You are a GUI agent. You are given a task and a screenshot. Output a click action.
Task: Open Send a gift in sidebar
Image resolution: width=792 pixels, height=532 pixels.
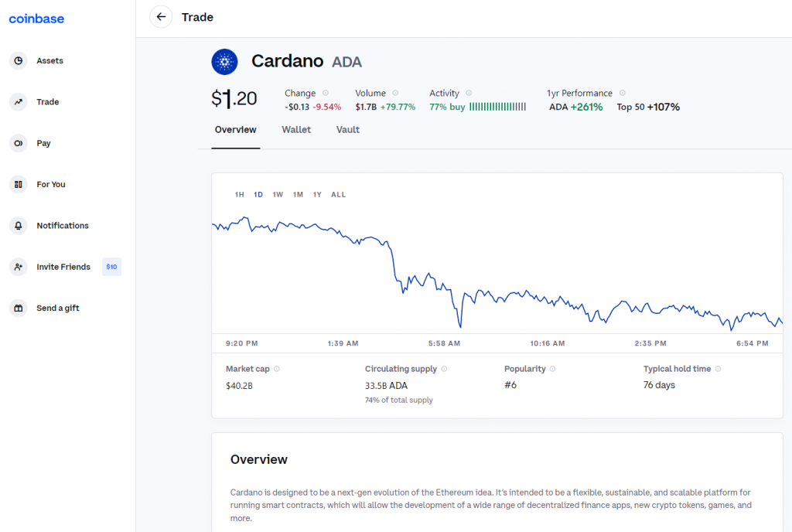coord(57,308)
